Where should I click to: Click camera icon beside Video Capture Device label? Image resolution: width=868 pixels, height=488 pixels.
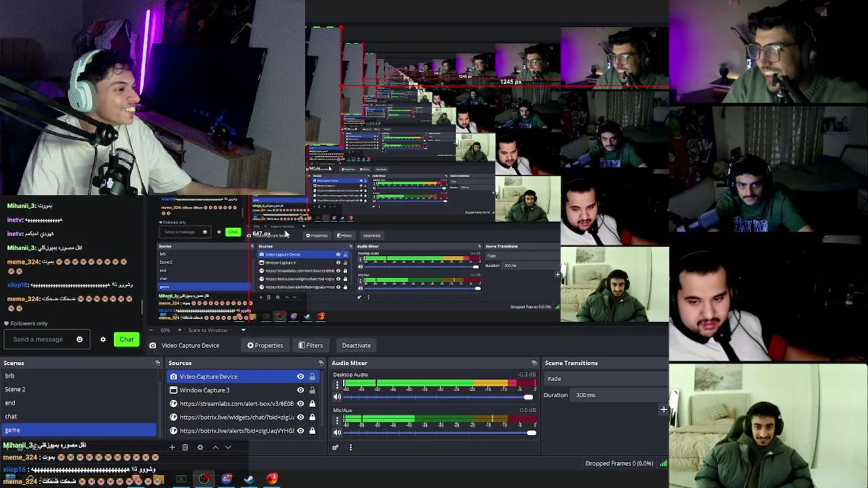(153, 346)
